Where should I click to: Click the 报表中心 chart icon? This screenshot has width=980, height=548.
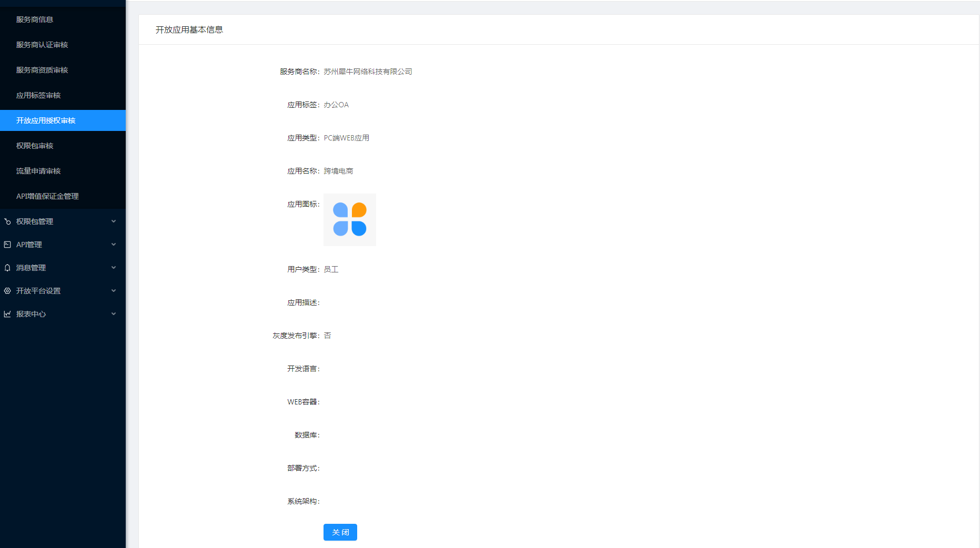click(x=7, y=314)
